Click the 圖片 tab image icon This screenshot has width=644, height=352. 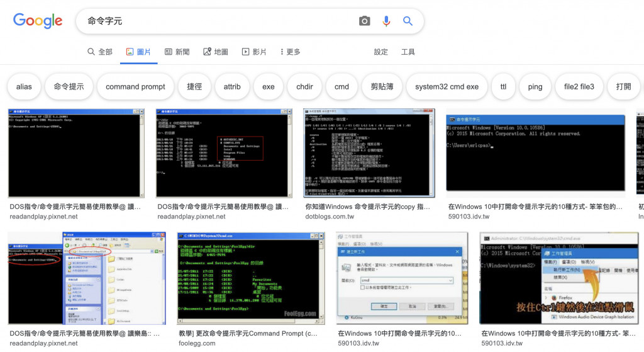tap(130, 52)
